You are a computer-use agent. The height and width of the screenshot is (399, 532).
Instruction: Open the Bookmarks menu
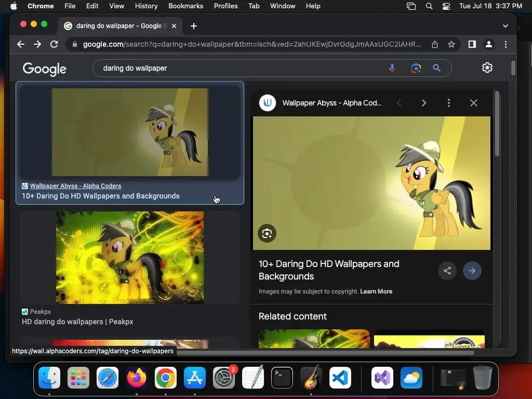185,6
